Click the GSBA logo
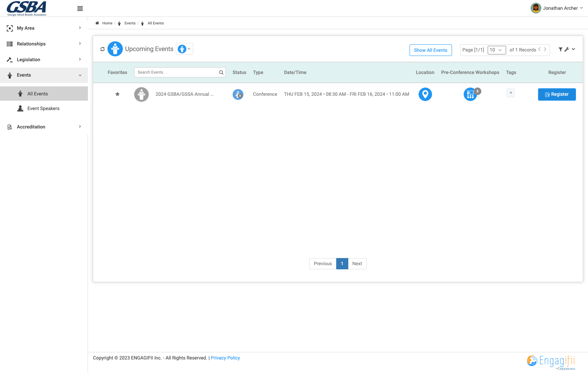This screenshot has width=588, height=373. 27,8
